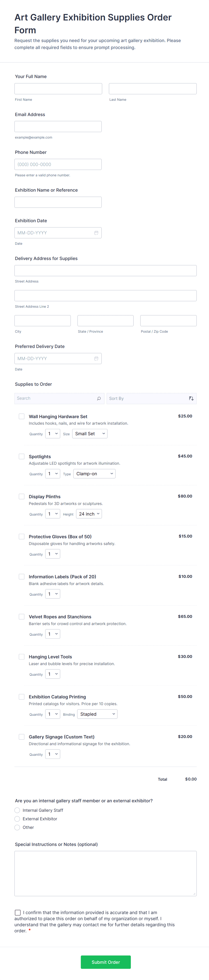This screenshot has height=980, width=209.
Task: Choose the Internal Gallery Staff option
Action: [18, 810]
